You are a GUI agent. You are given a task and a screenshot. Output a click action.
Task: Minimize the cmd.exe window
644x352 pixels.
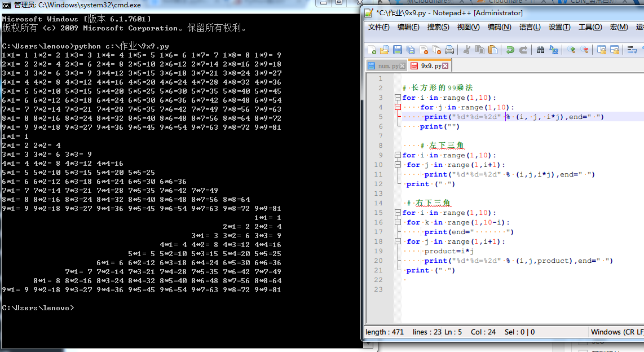[324, 2]
